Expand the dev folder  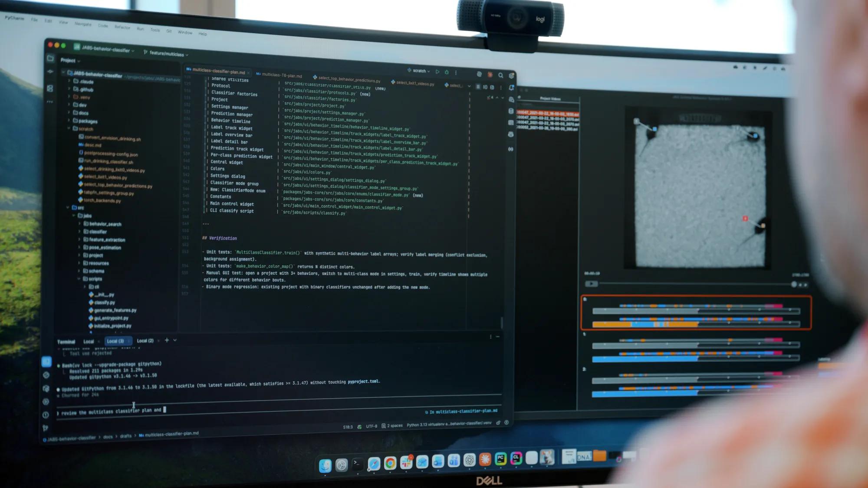(69, 104)
